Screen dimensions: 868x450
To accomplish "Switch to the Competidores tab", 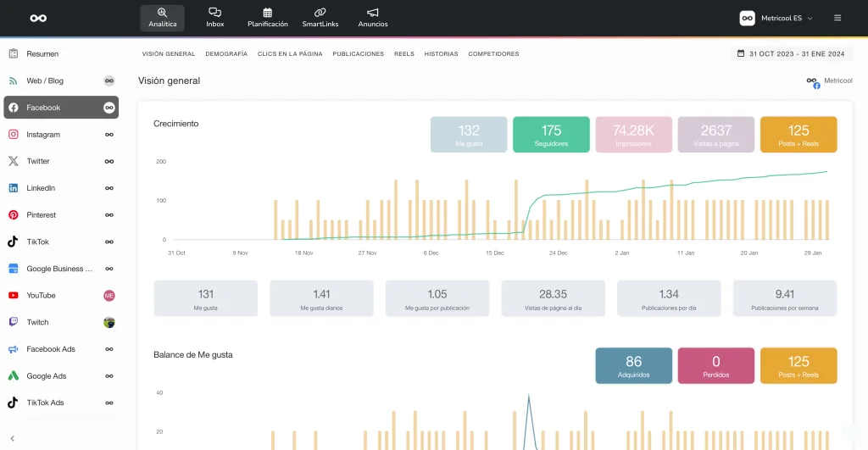I will tap(493, 53).
